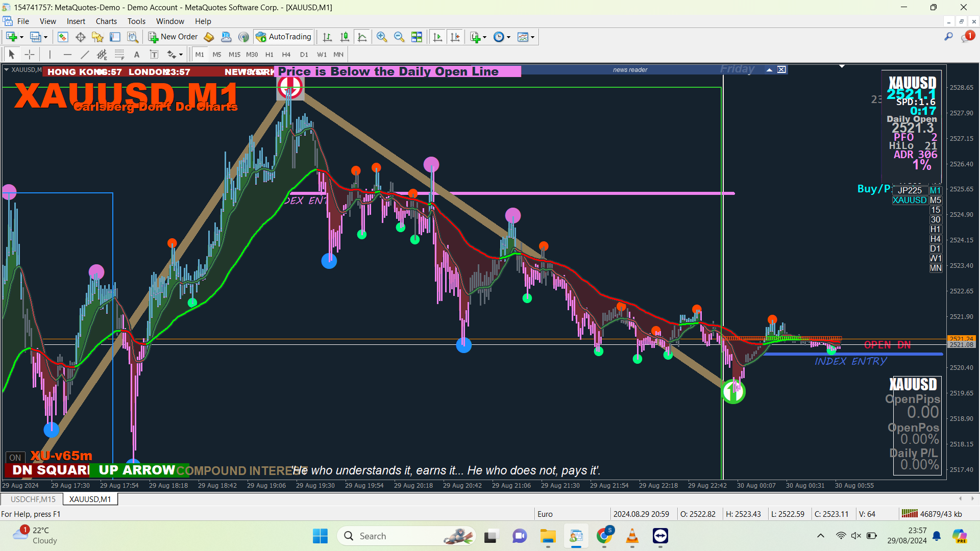Open the new chart dropdown arrow
This screenshot has height=551, width=980.
tap(21, 37)
